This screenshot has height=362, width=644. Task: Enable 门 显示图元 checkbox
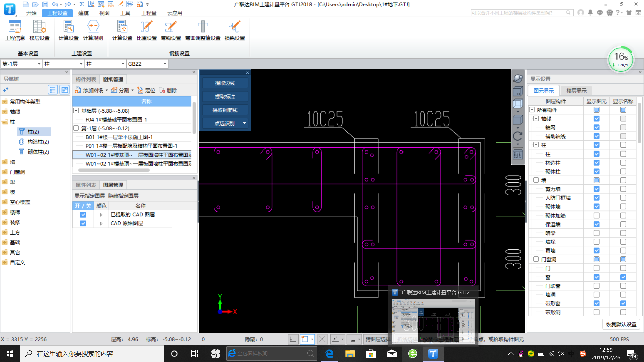[x=596, y=268]
